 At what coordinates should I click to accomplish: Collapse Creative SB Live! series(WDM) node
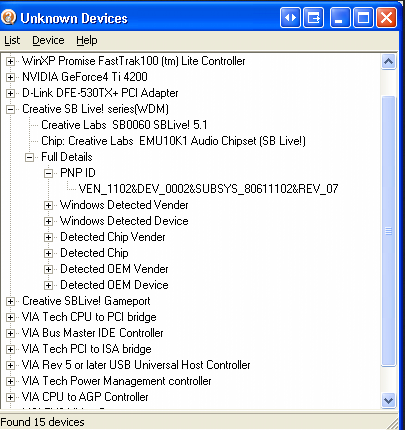(x=10, y=109)
